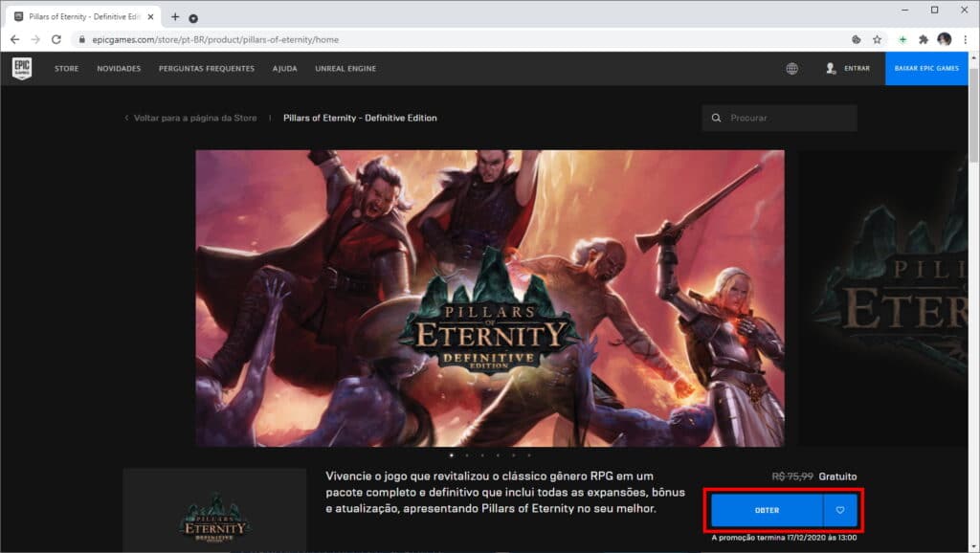Click the Pillars of Eternity breadcrumb title
Image resolution: width=980 pixels, height=553 pixels.
(x=360, y=118)
